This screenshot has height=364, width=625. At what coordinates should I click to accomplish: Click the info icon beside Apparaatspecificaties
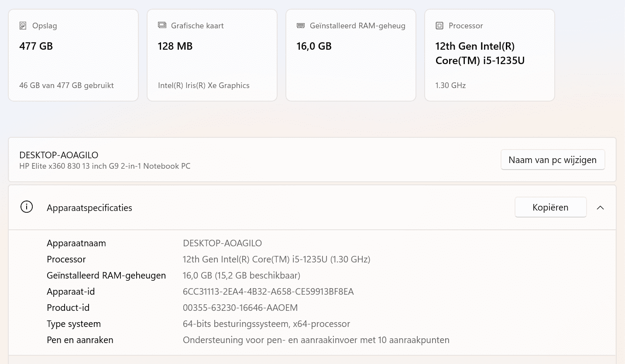coord(27,207)
